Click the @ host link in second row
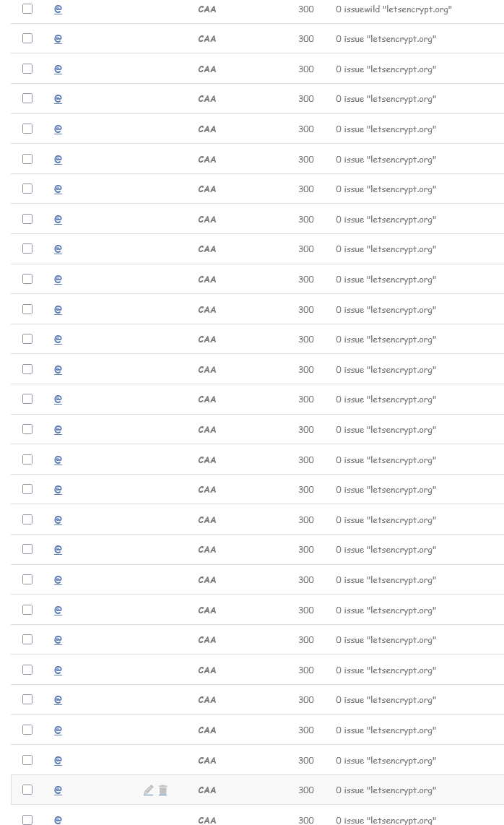 [x=58, y=39]
